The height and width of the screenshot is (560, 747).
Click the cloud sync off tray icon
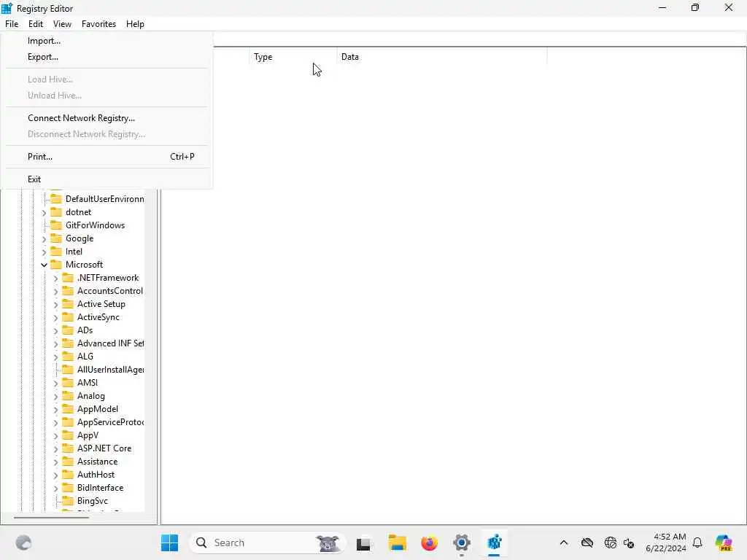(587, 542)
